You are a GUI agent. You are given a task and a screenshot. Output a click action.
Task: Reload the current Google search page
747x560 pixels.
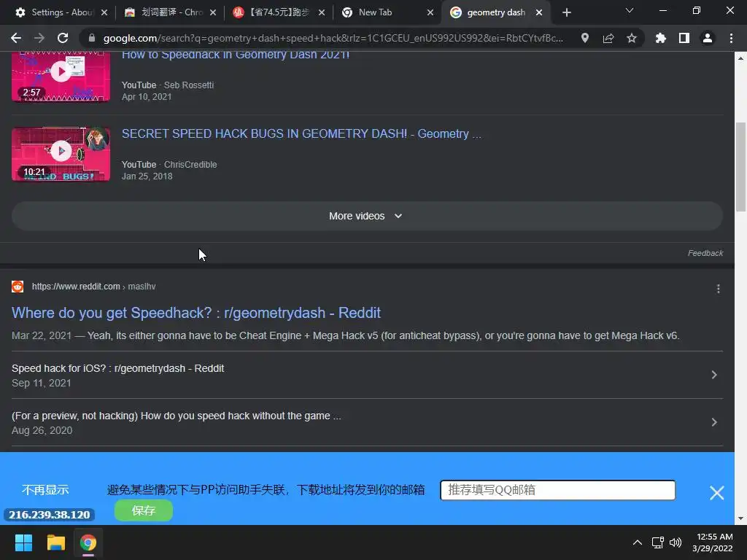pos(63,38)
